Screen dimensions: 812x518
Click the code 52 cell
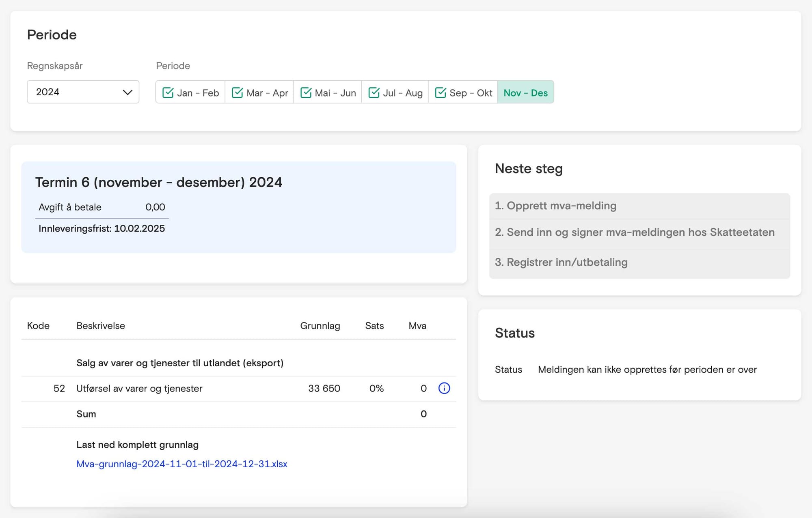[59, 389]
